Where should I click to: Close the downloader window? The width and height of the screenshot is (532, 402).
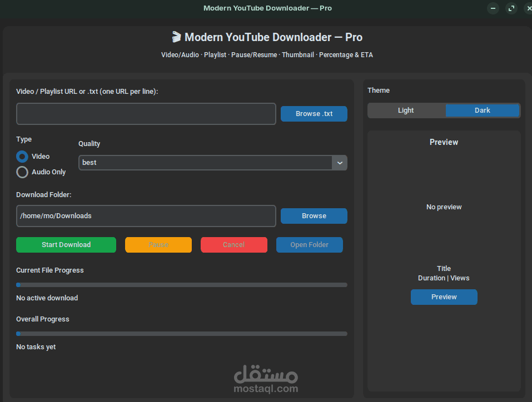(529, 8)
